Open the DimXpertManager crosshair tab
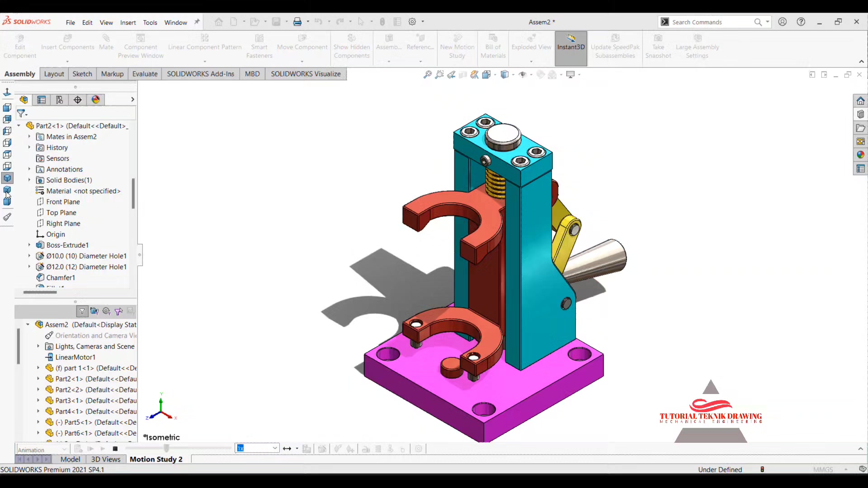This screenshot has width=868, height=488. (x=78, y=99)
